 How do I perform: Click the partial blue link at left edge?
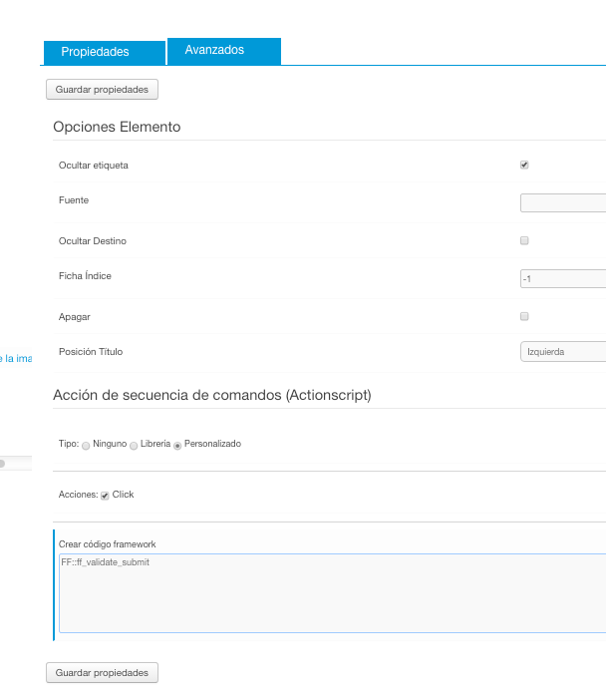[x=16, y=359]
